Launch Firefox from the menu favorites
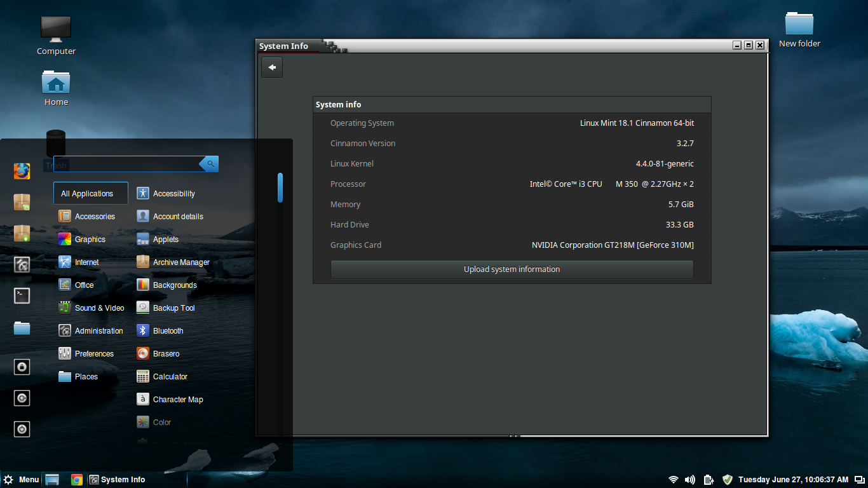This screenshot has height=488, width=868. 22,171
